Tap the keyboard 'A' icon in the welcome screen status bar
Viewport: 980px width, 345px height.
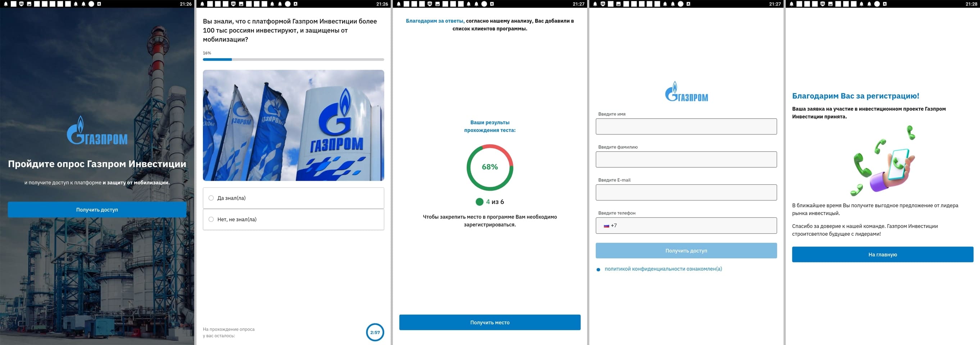click(x=99, y=4)
